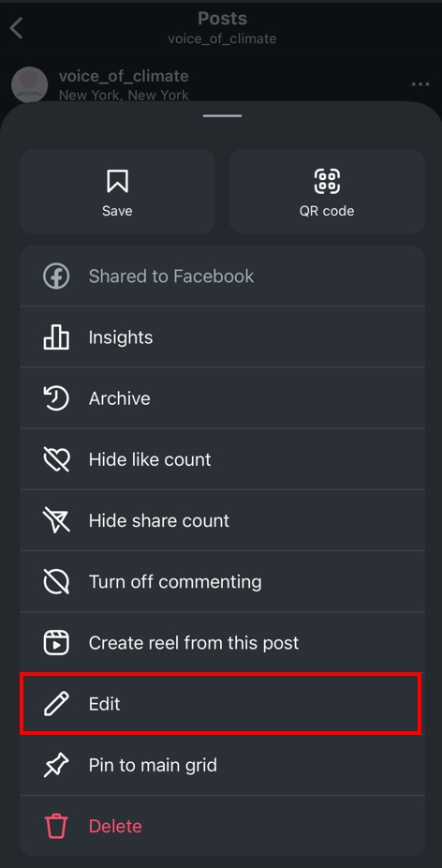Tap the Save bookmark icon
Screen dimensions: 442x868
tap(117, 181)
